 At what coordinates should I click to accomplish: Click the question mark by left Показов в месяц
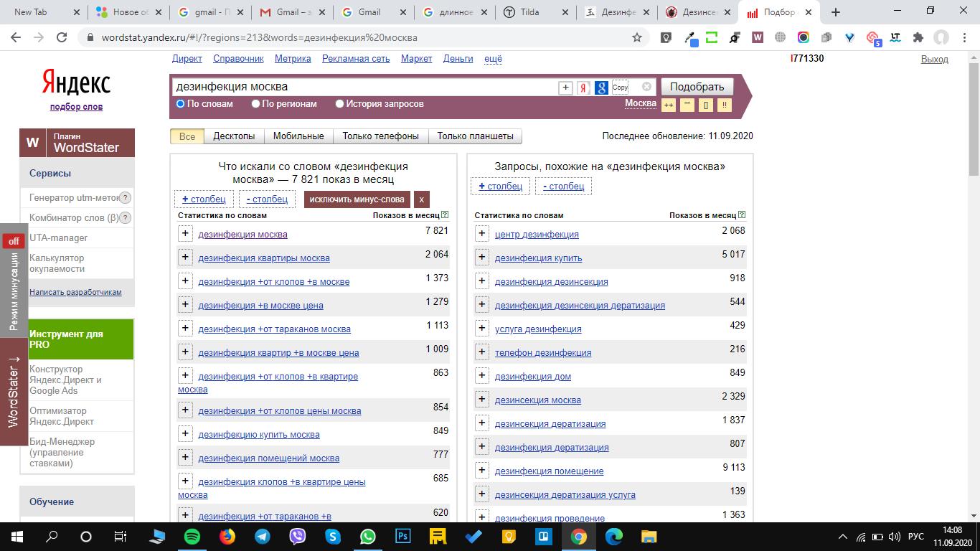click(x=445, y=215)
